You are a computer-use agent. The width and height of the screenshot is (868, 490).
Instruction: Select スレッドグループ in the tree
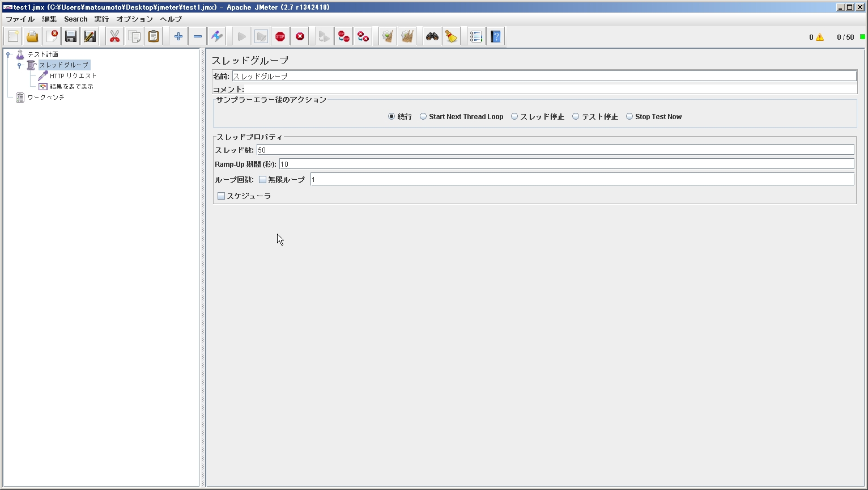click(64, 65)
